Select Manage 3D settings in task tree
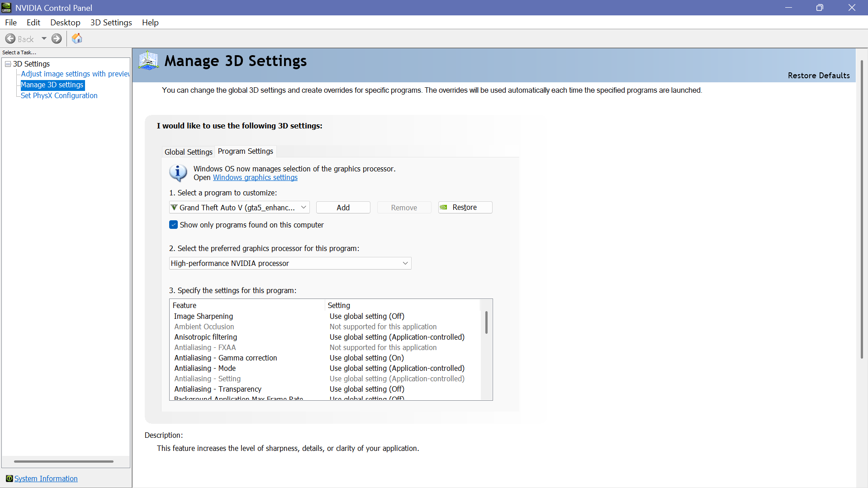The height and width of the screenshot is (488, 868). click(x=52, y=85)
